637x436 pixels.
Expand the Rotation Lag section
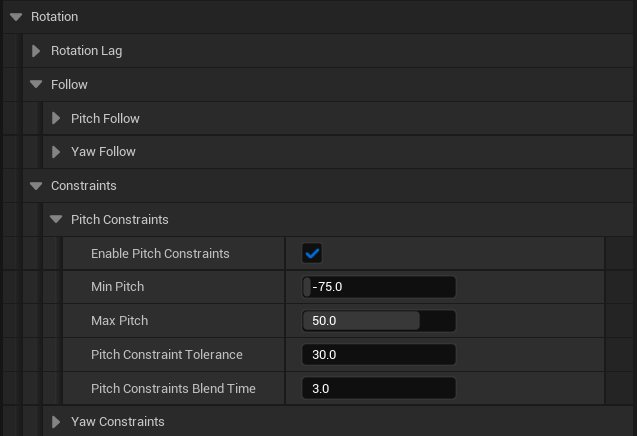tap(37, 51)
